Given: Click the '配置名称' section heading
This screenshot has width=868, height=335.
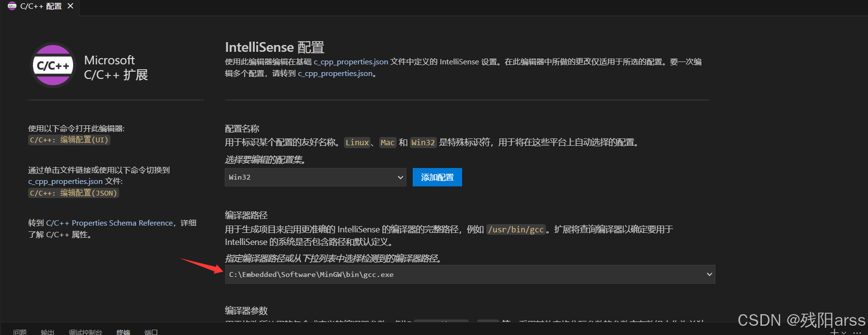Looking at the screenshot, I should pos(242,129).
